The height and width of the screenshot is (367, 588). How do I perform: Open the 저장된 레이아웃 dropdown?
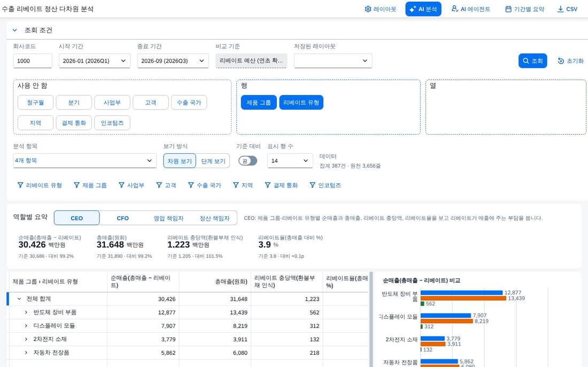coord(333,61)
